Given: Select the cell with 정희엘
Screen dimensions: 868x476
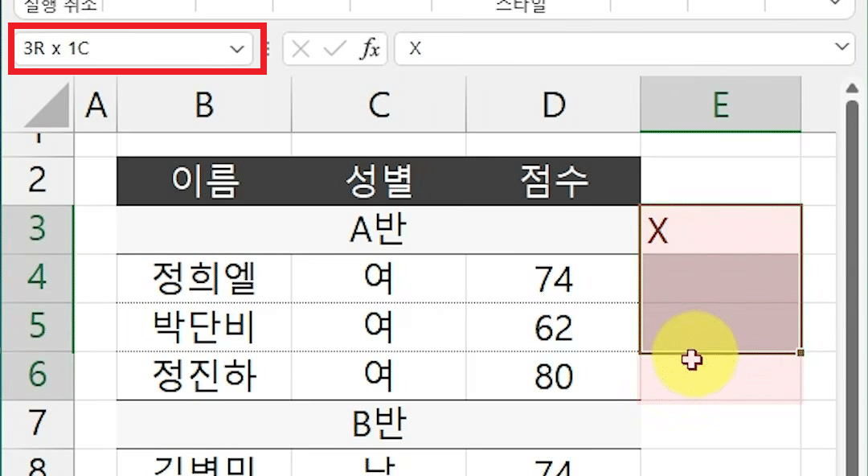Looking at the screenshot, I should coord(204,278).
